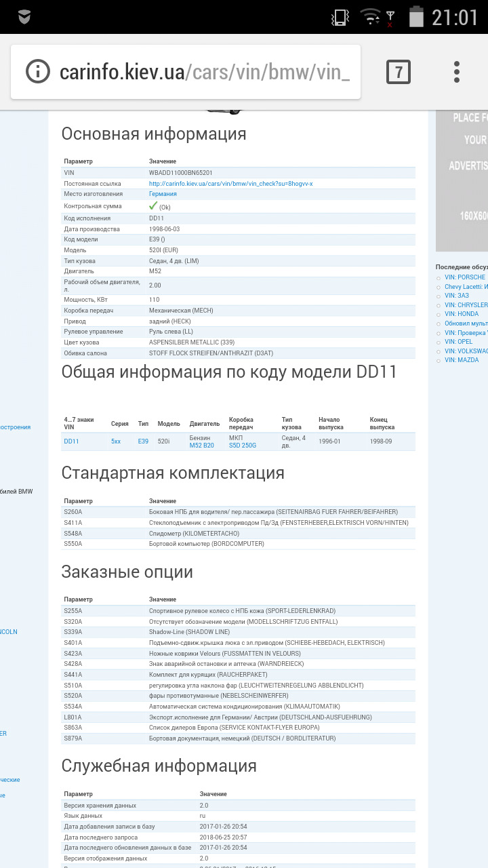488x868 pixels.
Task: Select the S441A smoker package row
Action: coord(238,675)
